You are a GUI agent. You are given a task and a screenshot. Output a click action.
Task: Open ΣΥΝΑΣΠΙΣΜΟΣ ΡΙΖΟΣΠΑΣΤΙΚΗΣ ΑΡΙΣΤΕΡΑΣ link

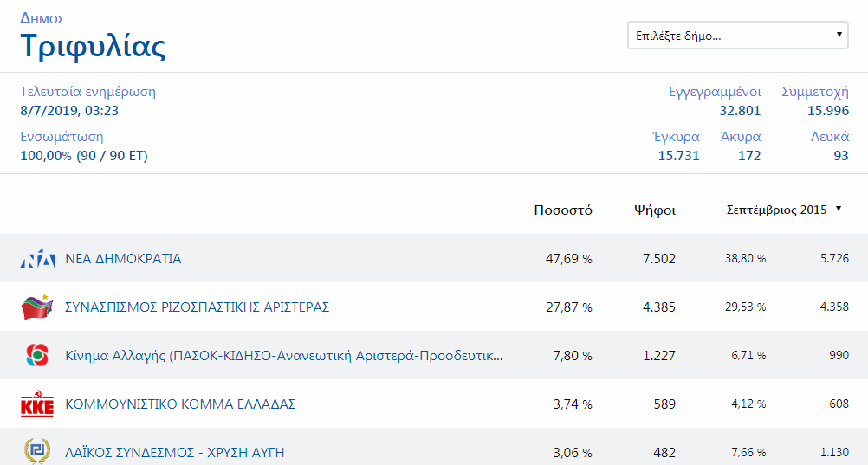(197, 307)
